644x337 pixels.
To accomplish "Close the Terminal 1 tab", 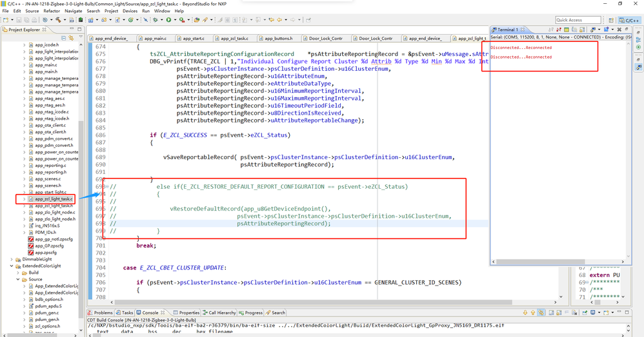I will 523,30.
